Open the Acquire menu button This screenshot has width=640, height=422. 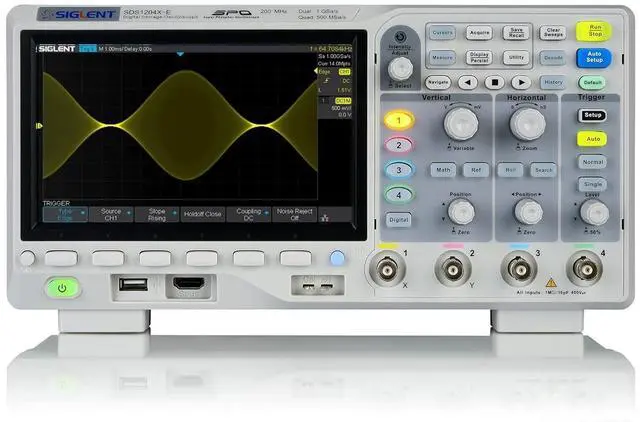coord(479,33)
